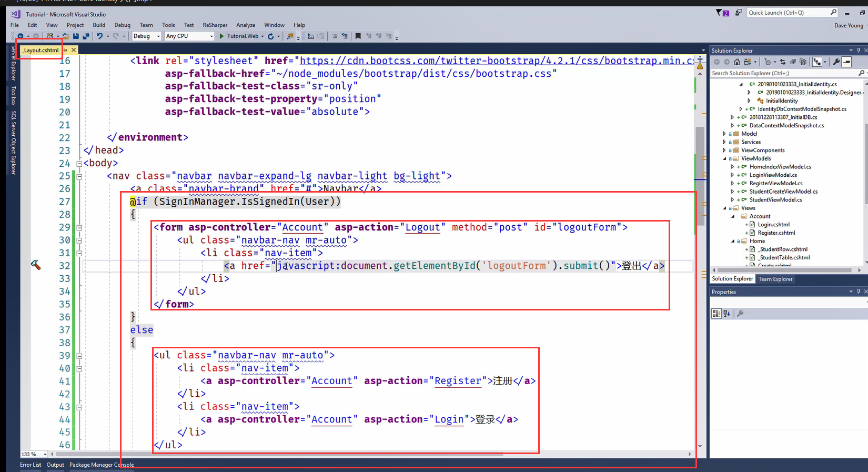
Task: Toggle Preview Selected Items button in Solution Explorer
Action: tap(846, 62)
